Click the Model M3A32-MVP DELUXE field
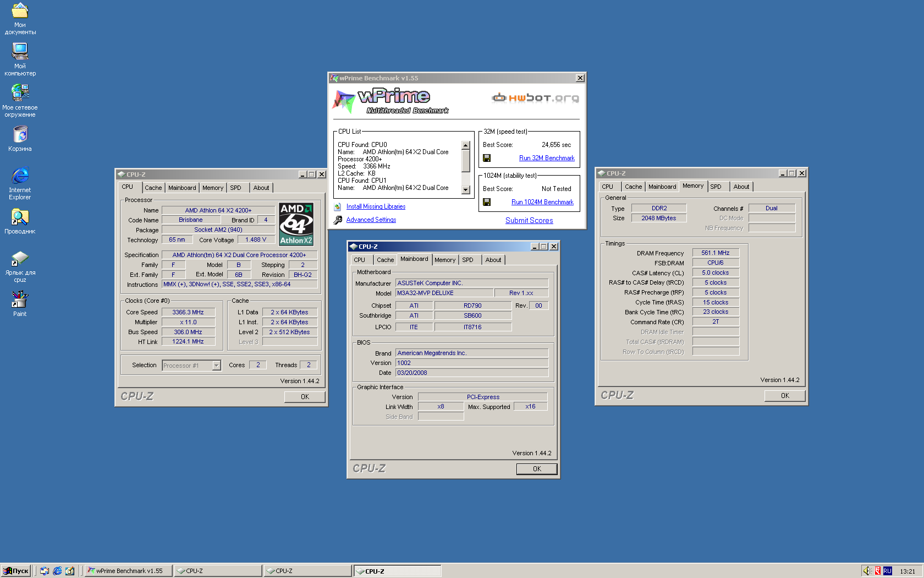 tap(444, 293)
